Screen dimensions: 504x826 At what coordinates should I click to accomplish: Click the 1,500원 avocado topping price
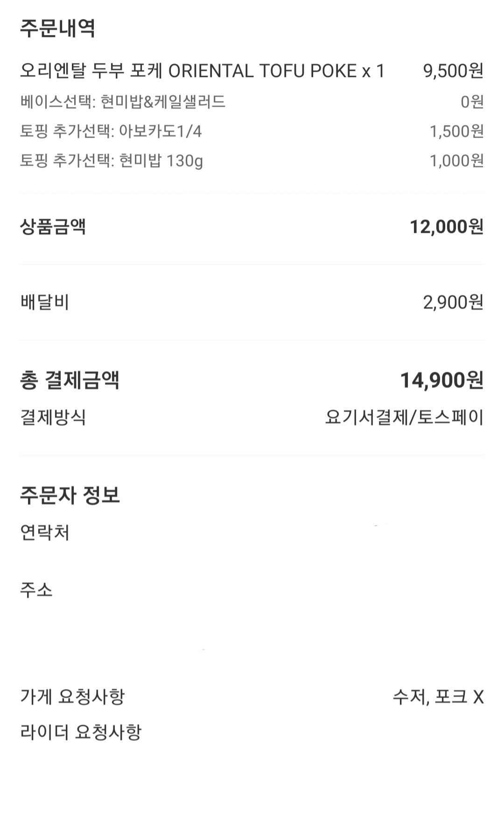pos(456,132)
